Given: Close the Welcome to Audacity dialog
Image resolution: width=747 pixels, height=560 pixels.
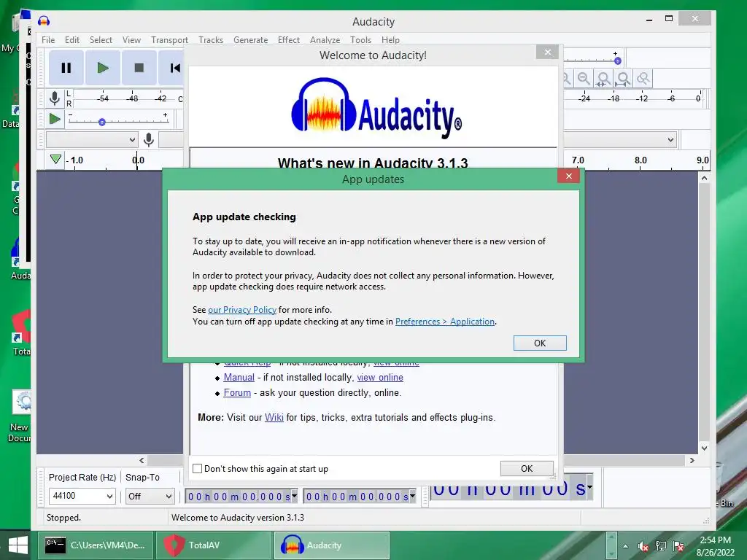Looking at the screenshot, I should pos(547,52).
